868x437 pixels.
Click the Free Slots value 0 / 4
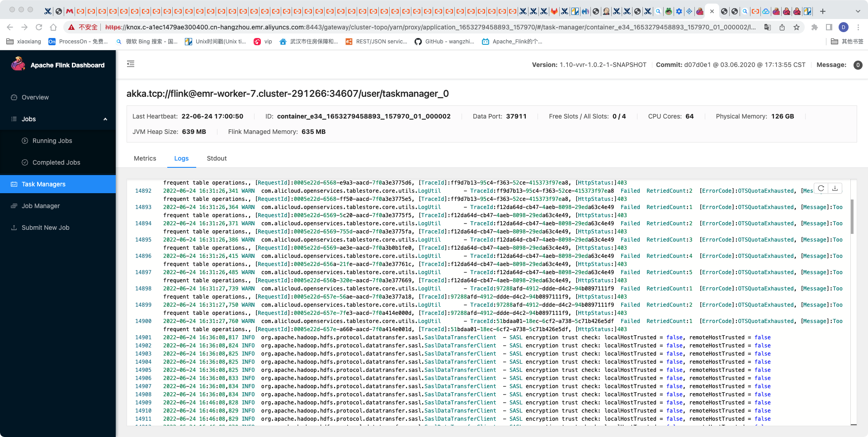(619, 116)
